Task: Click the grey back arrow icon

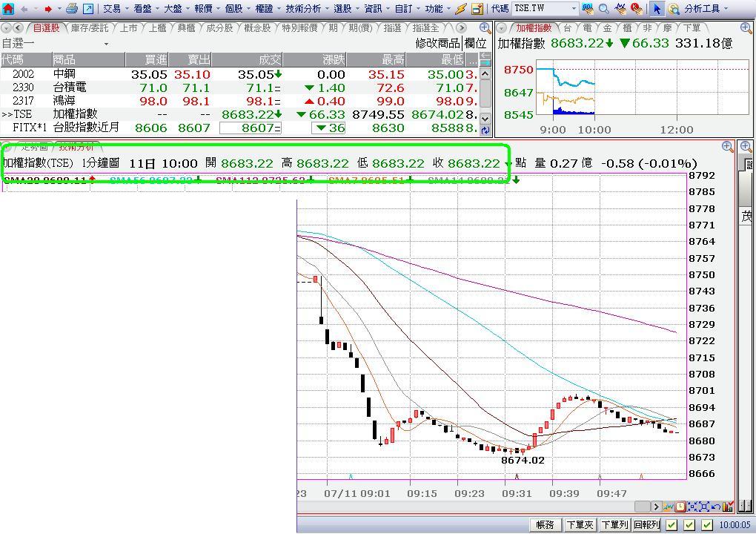Action: click(24, 9)
